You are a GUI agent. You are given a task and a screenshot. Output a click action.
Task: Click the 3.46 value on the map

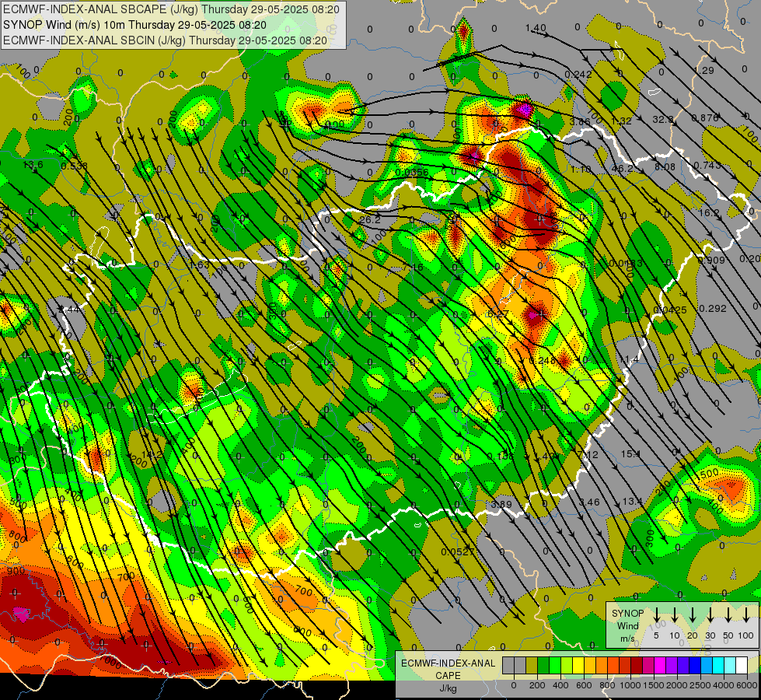(590, 502)
